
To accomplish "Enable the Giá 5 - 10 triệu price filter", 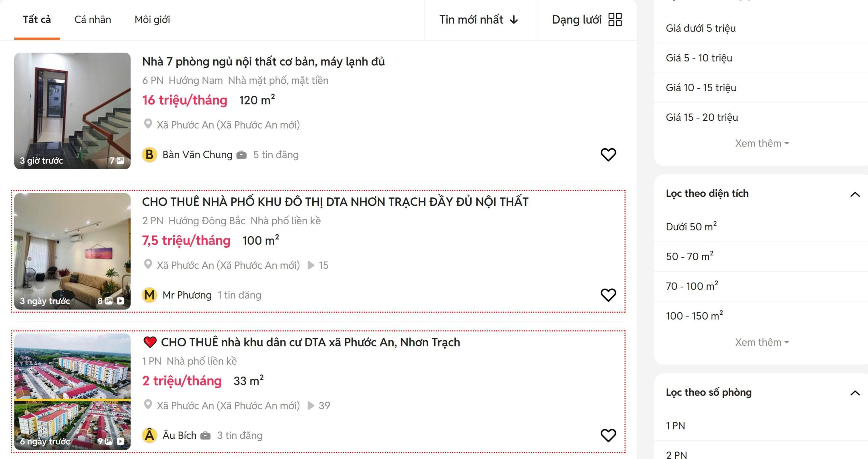I will point(699,58).
